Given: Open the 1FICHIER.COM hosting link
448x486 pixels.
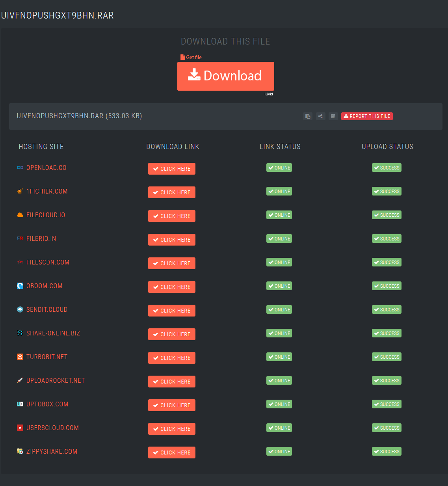Looking at the screenshot, I should click(x=47, y=191).
